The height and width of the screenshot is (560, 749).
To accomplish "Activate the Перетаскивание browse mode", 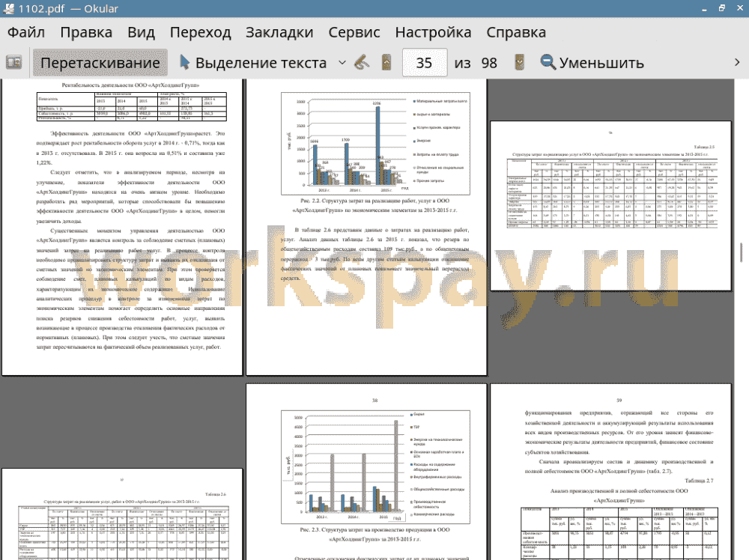I will coord(100,63).
